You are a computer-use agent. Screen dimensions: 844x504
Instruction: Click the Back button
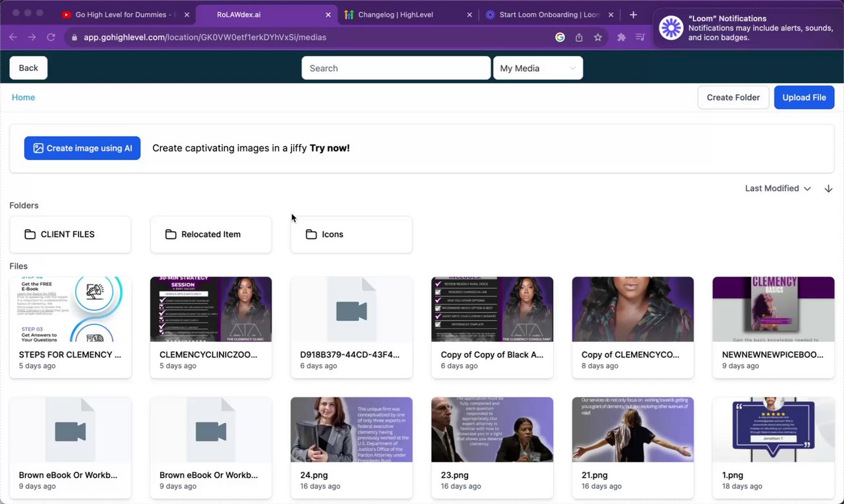28,68
